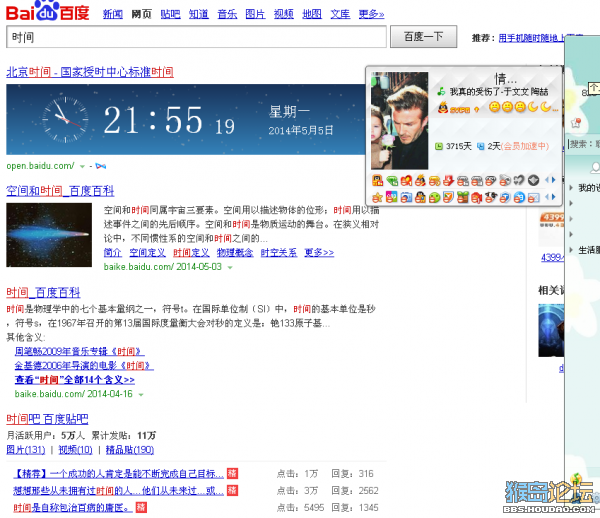Switch to the 贴吧 tab
Image resolution: width=600 pixels, height=518 pixels.
coord(170,14)
